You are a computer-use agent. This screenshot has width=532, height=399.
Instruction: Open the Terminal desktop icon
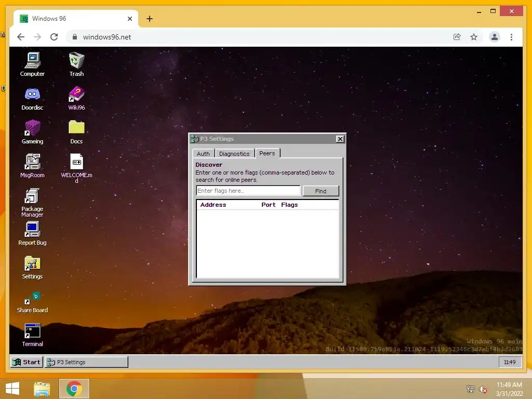[x=32, y=335]
